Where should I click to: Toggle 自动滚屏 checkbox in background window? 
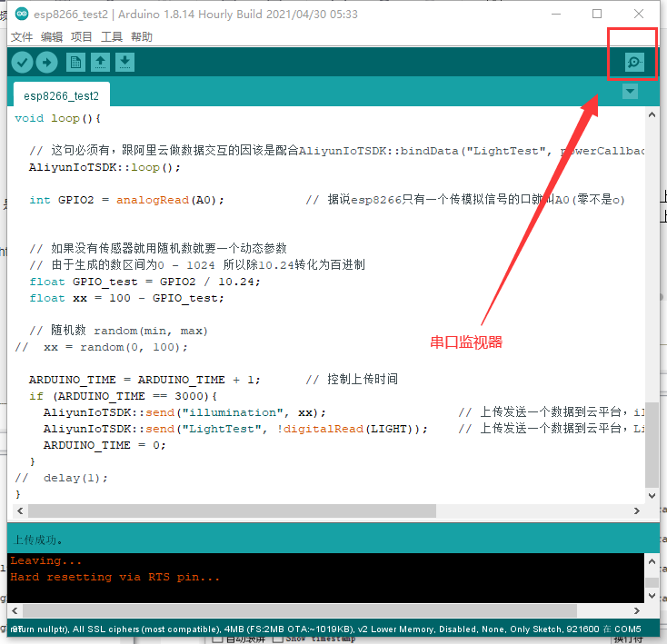pos(217,639)
